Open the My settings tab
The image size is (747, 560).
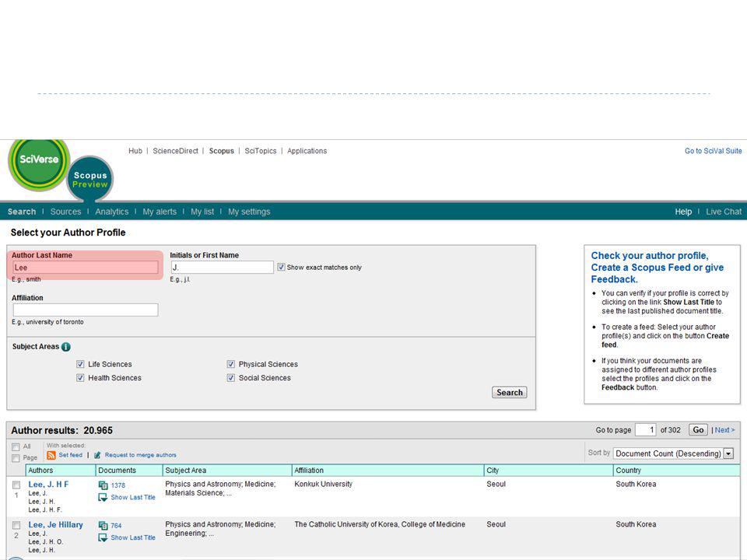tap(249, 212)
